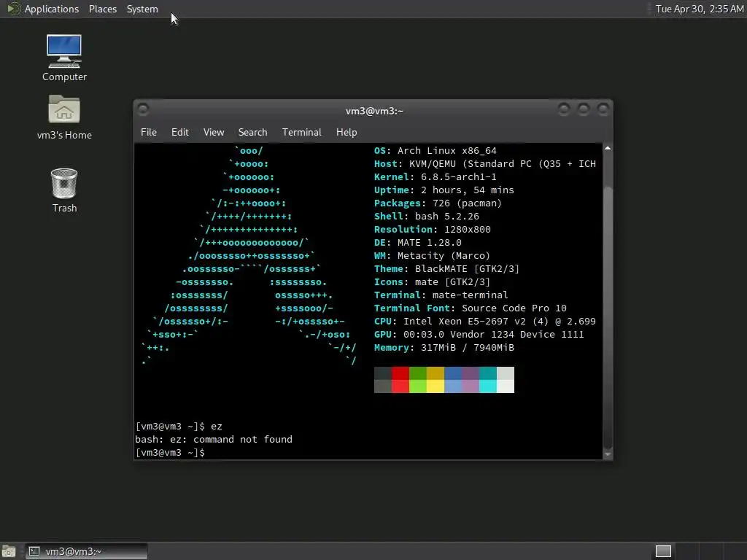Click the 'CPU: Intel Xeon E5-2697 v2' line
747x560 pixels.
(485, 322)
